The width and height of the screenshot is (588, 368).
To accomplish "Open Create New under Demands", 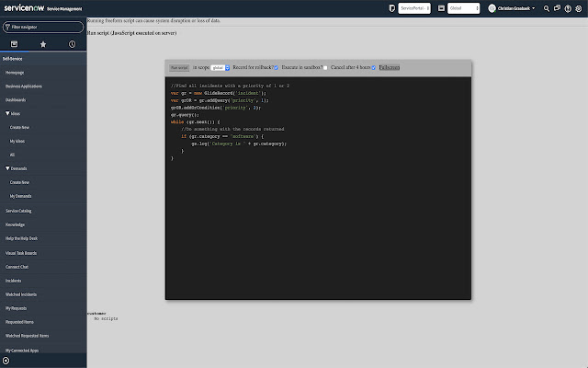I will 19,182.
